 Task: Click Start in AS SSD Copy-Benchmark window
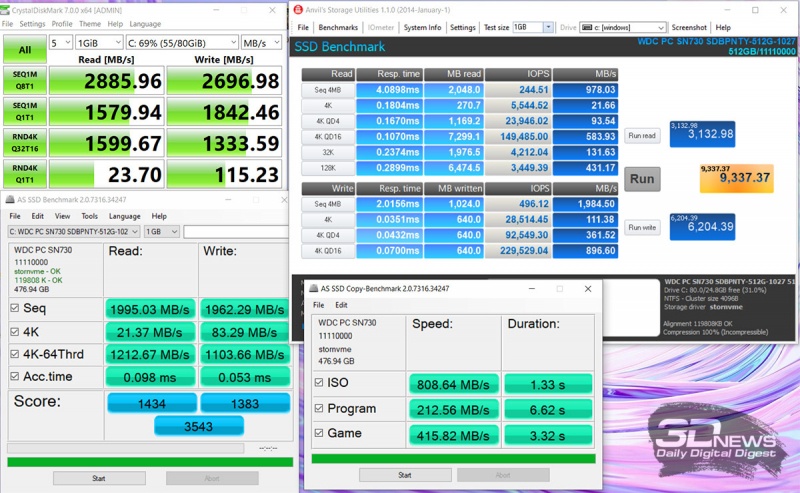point(405,475)
